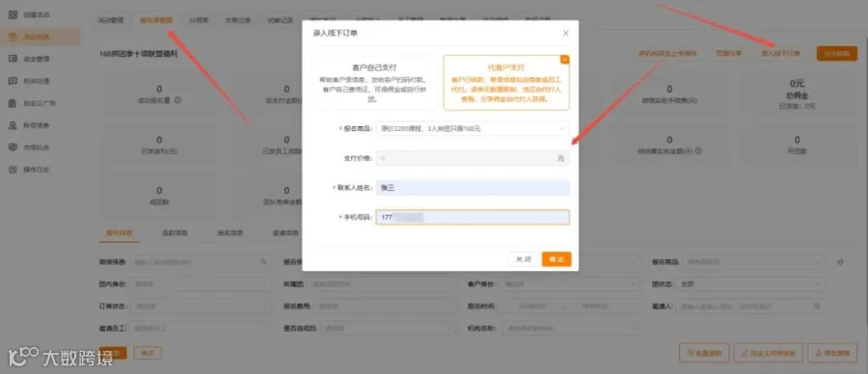The width and height of the screenshot is (868, 374).
Task: Close the 录入线下订单 dialog with X
Action: coord(565,33)
